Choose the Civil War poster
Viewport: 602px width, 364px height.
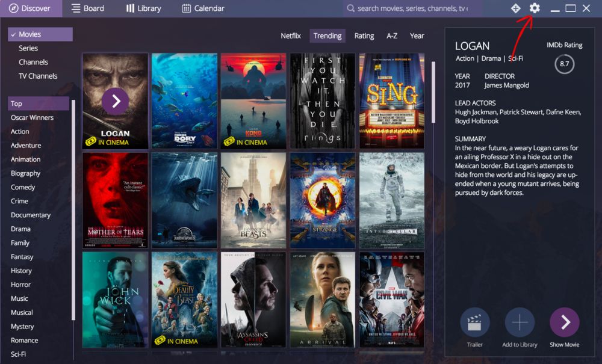click(x=392, y=300)
